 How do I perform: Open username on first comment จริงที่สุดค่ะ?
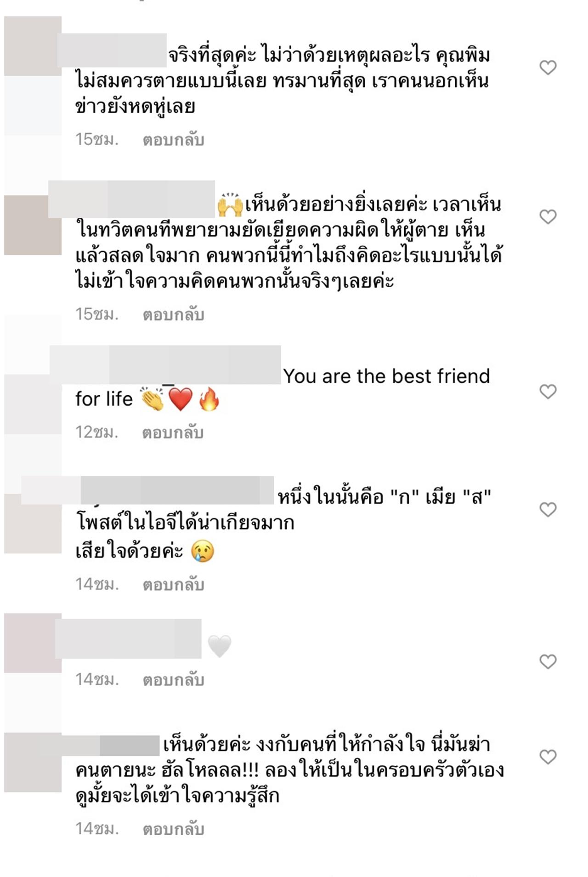(x=112, y=50)
